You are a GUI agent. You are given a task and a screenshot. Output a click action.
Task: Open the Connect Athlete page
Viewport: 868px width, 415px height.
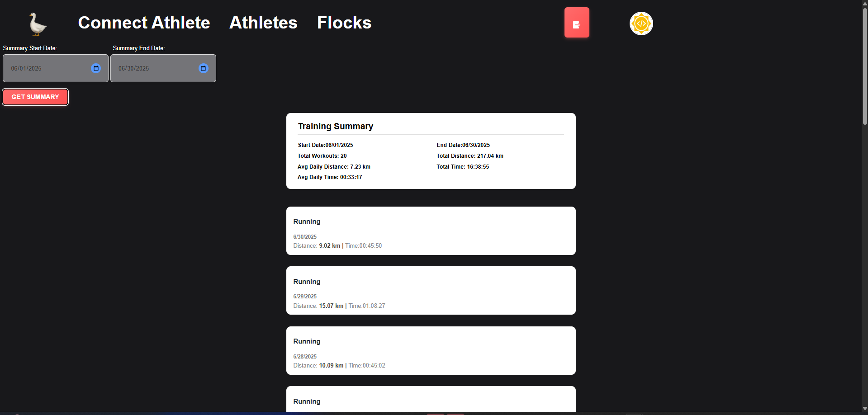click(144, 23)
